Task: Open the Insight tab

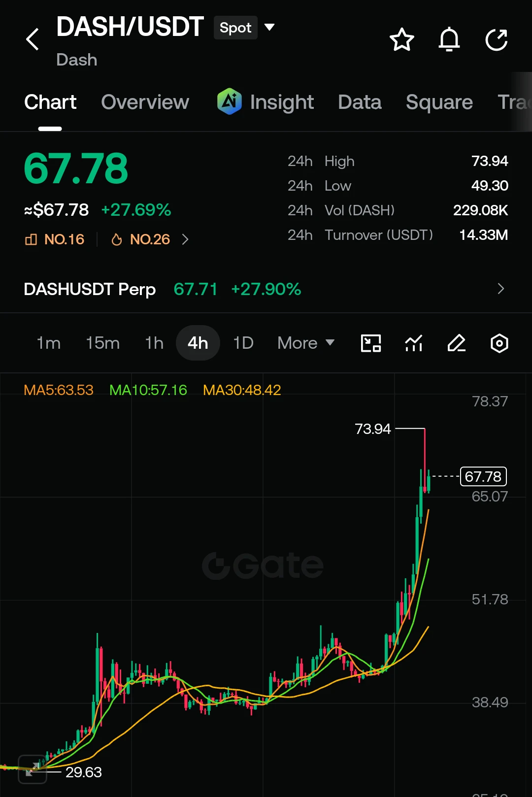Action: point(282,102)
